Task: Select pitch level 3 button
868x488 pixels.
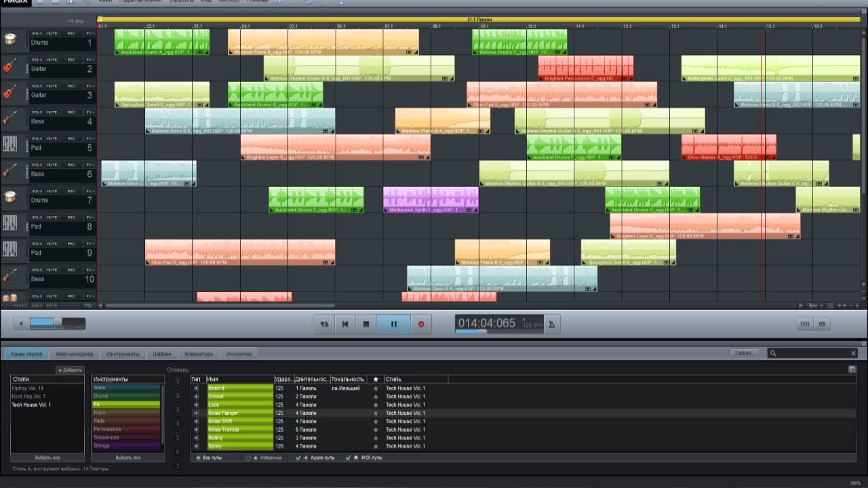Action: coord(178,409)
